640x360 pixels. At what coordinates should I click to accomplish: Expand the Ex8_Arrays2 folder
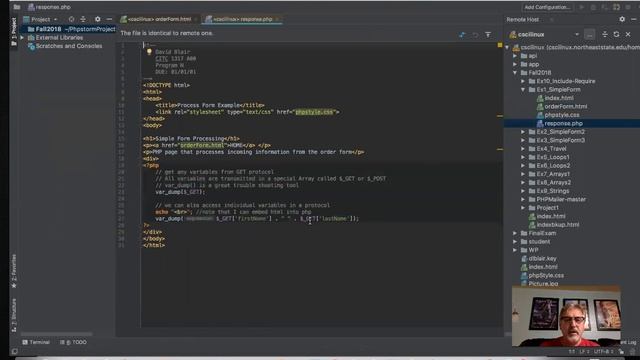pyautogui.click(x=523, y=182)
